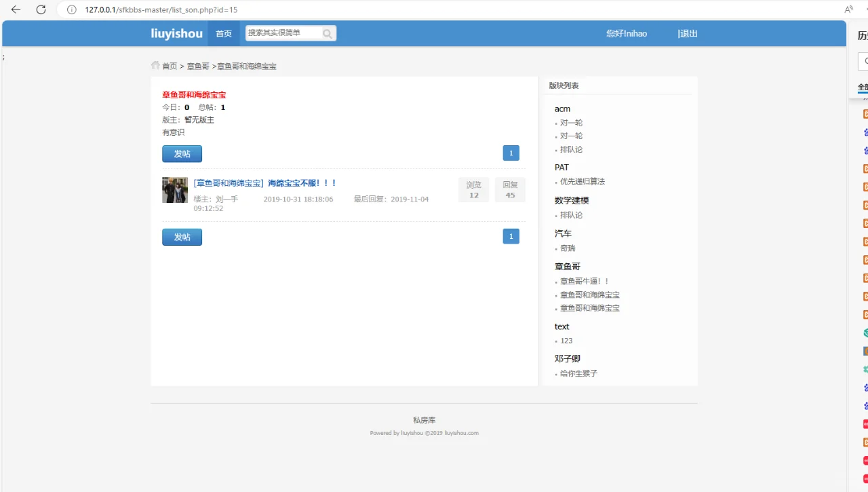The height and width of the screenshot is (492, 868).
Task: Open the 章鱼哥 category in the board list
Action: [x=568, y=267]
